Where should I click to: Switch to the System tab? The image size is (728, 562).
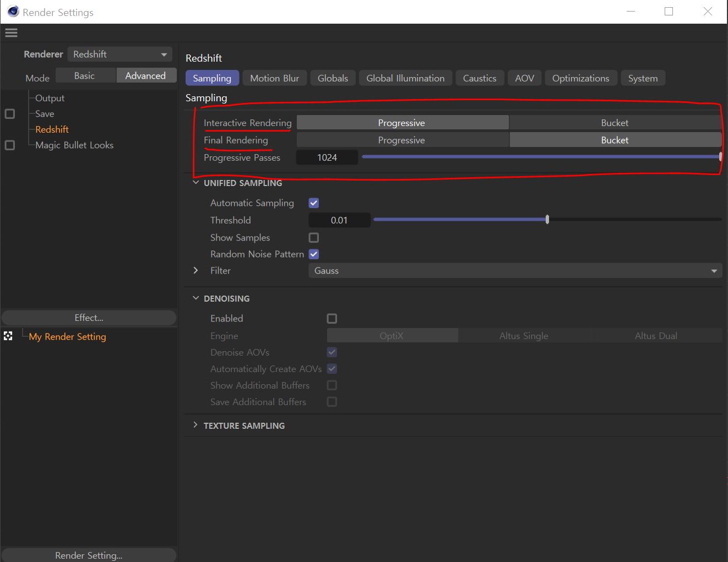point(643,78)
